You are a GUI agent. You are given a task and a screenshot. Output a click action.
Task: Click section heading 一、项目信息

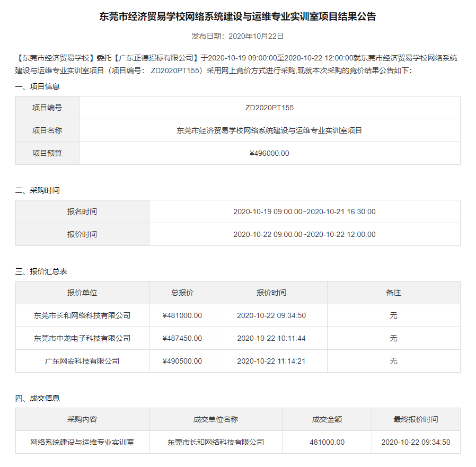click(x=37, y=86)
